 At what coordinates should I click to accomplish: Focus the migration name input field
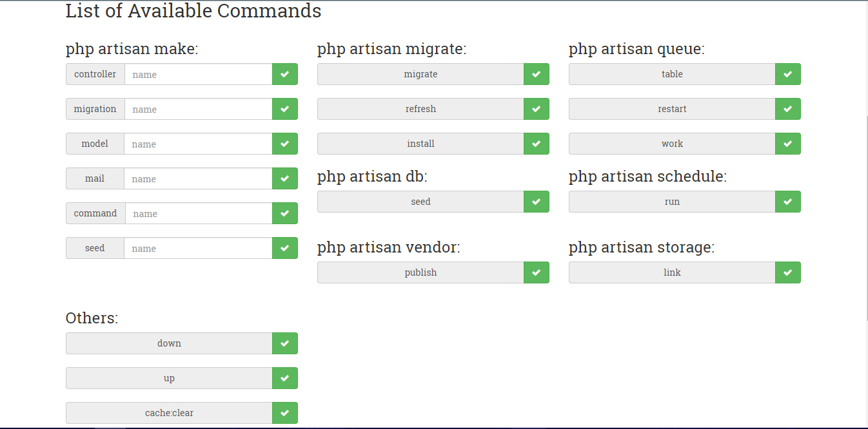[x=198, y=109]
